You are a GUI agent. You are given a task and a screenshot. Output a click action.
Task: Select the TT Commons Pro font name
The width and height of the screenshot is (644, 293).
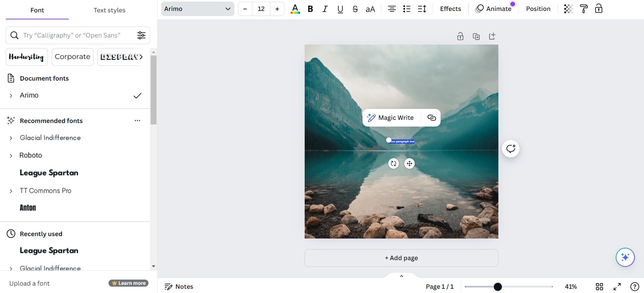coord(46,191)
